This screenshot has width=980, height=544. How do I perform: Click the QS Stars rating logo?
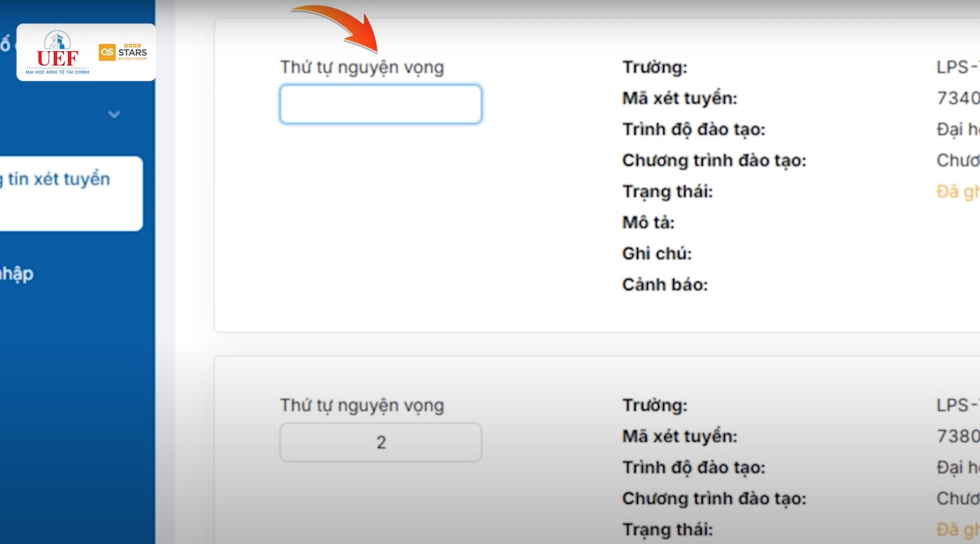point(122,52)
